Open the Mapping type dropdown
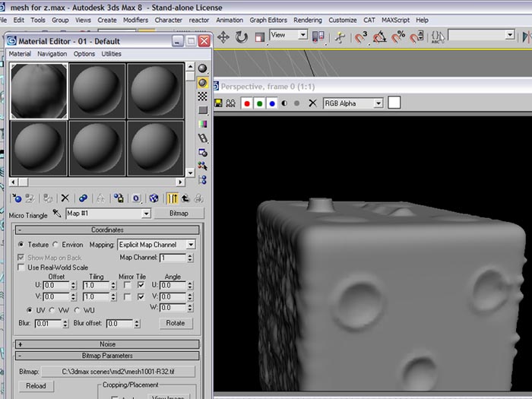The image size is (532, 399). pos(191,244)
